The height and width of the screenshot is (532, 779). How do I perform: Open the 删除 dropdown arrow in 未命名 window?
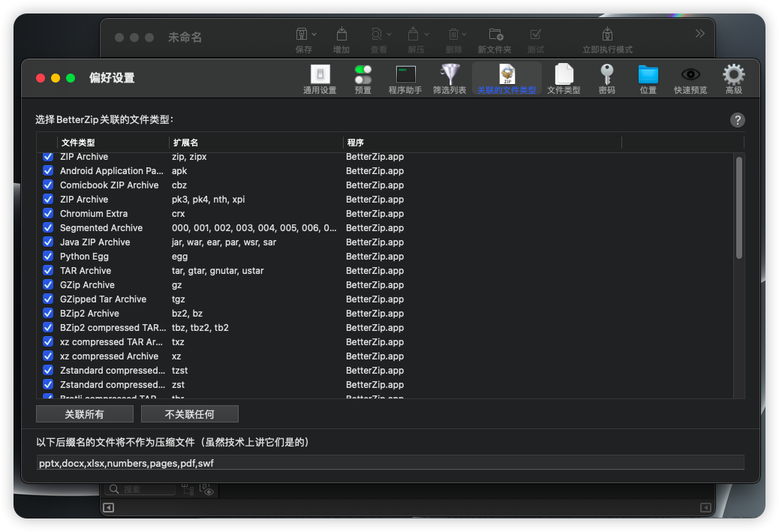[x=464, y=35]
